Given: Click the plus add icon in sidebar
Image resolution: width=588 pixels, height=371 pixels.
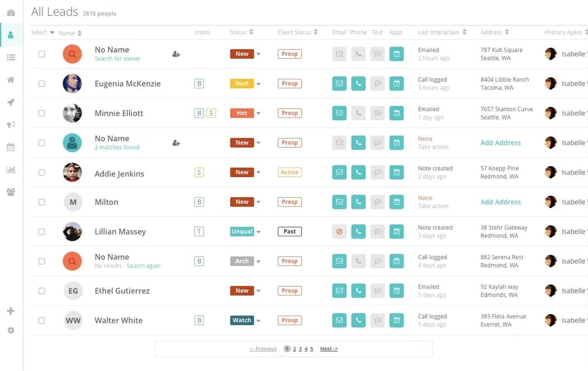Looking at the screenshot, I should [x=11, y=311].
